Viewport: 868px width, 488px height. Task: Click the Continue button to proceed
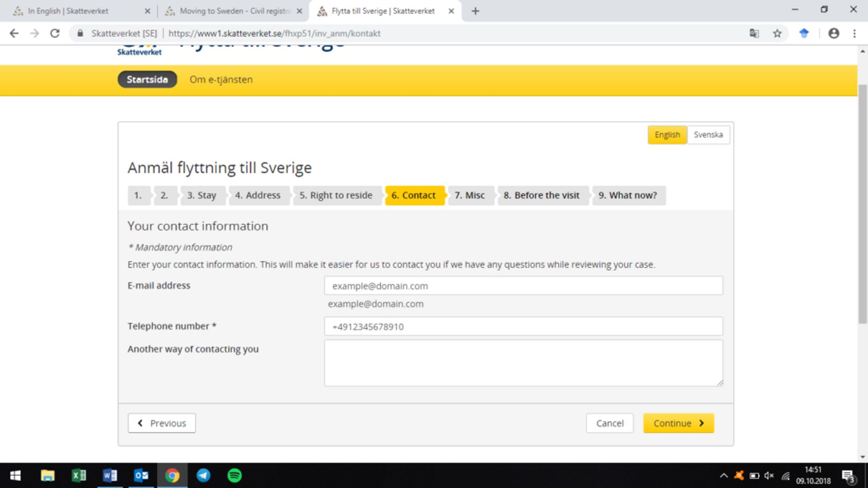tap(679, 423)
